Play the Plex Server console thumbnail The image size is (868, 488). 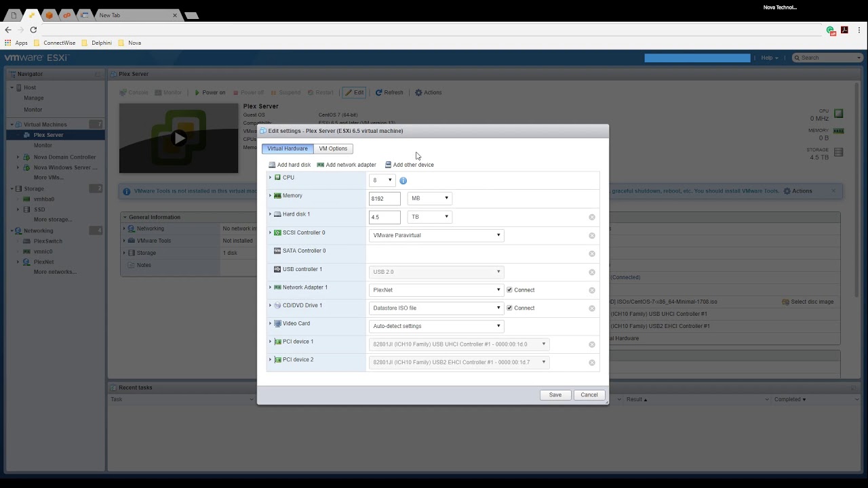pyautogui.click(x=178, y=138)
